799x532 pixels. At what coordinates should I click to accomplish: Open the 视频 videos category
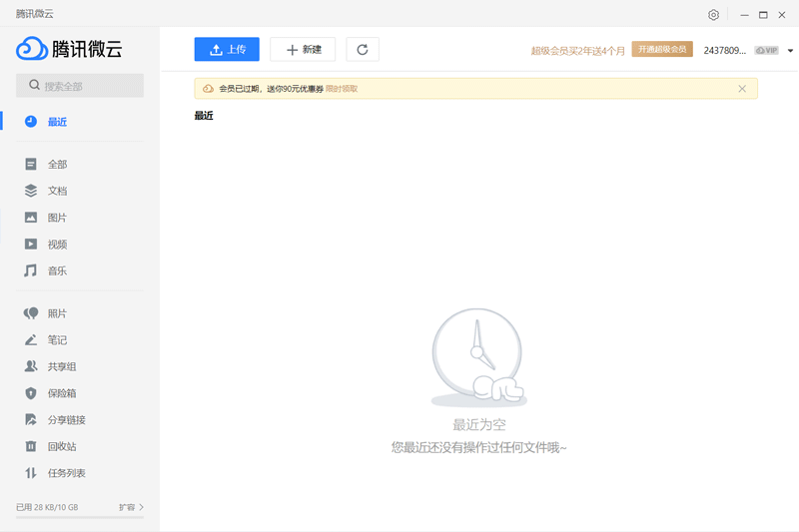coord(57,245)
